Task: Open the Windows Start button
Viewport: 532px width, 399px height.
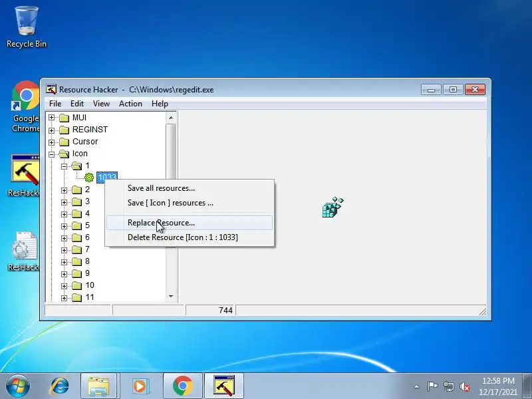Action: 17,386
